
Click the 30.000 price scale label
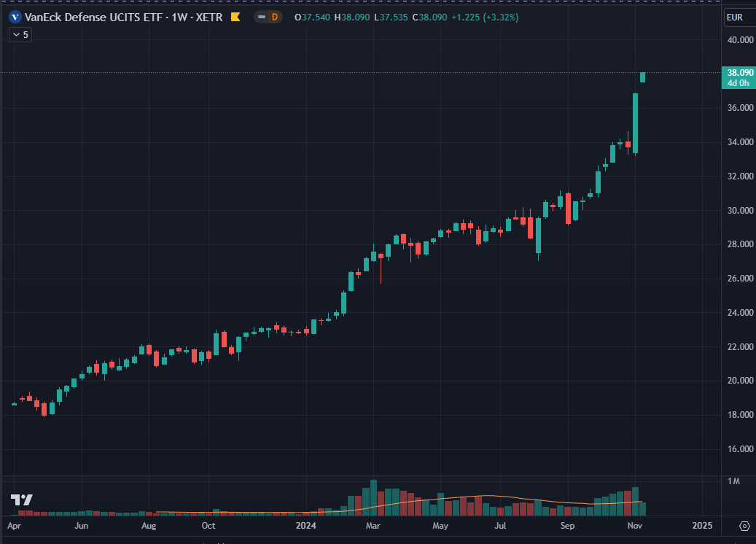(x=740, y=211)
